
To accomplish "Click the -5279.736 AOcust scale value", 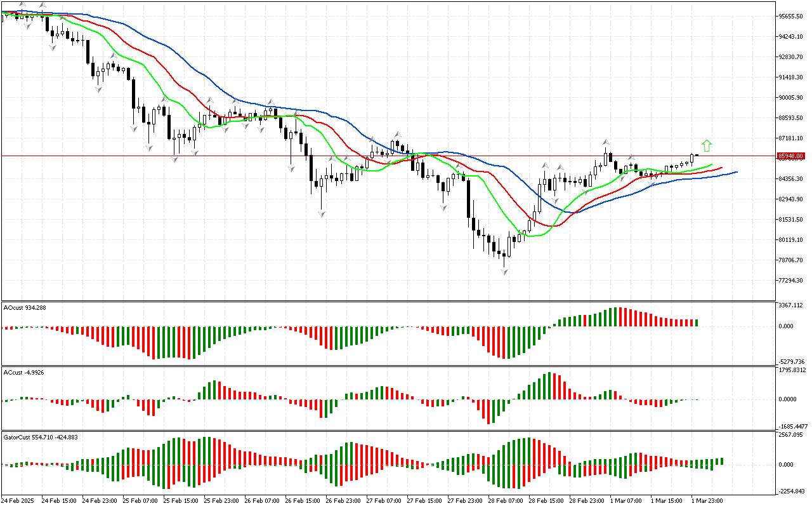I will tap(790, 361).
